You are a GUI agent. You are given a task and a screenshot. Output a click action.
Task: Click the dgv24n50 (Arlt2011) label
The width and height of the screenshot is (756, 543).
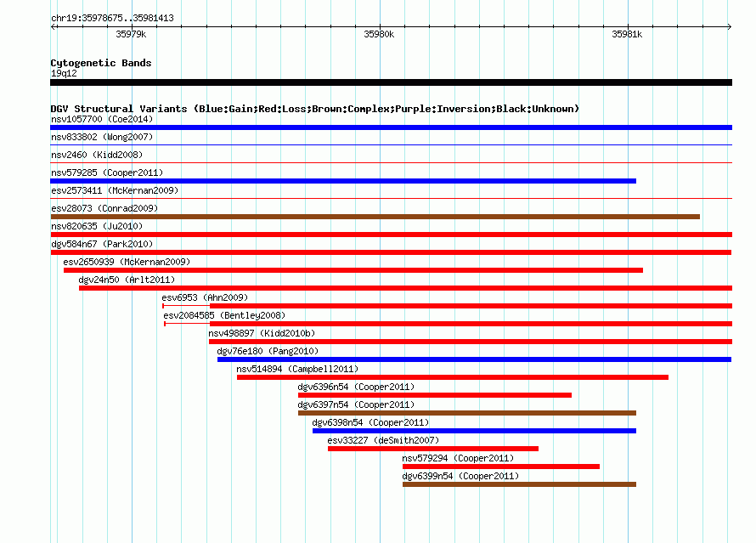click(127, 280)
